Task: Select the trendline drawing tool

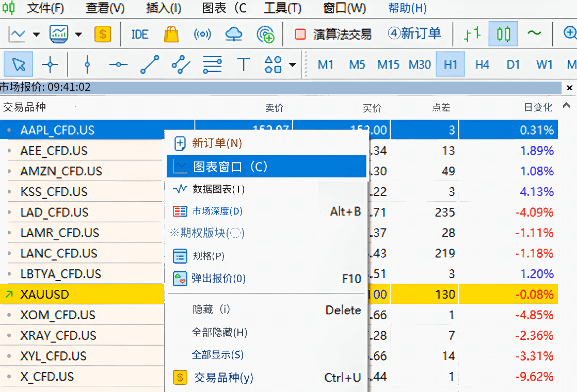Action: [150, 64]
